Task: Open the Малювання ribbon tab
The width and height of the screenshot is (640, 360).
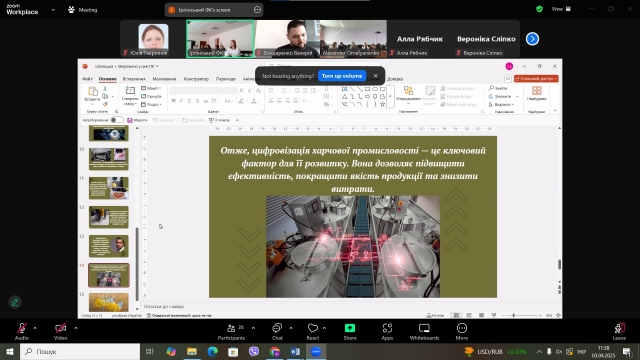Action: click(x=164, y=79)
